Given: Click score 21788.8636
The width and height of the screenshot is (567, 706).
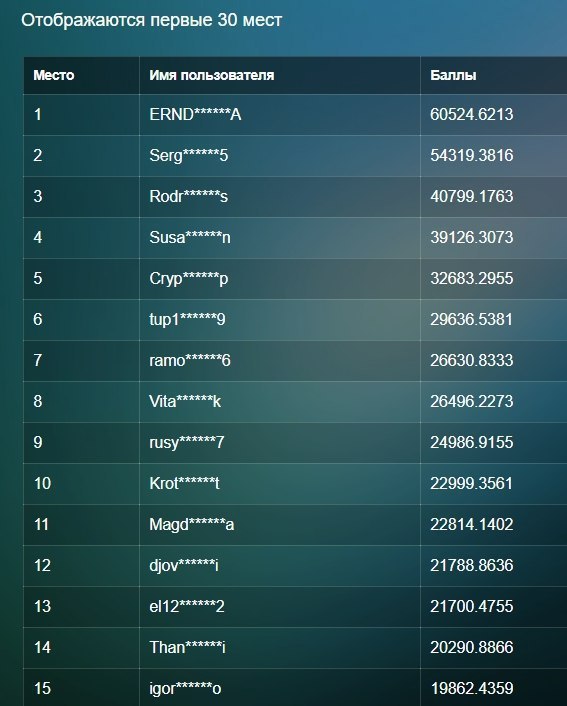Looking at the screenshot, I should point(472,566).
